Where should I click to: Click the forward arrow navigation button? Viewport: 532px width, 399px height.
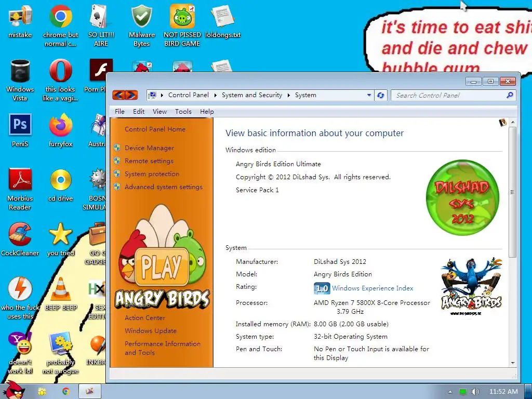(x=131, y=95)
